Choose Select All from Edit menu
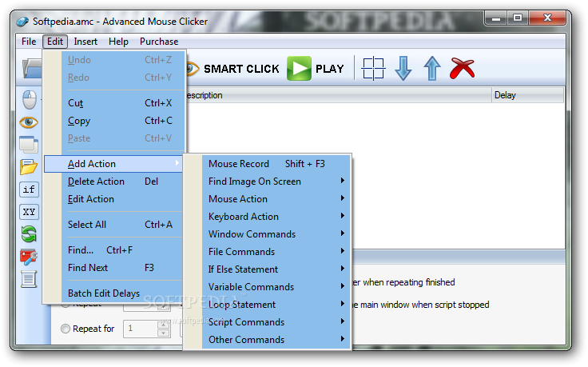The width and height of the screenshot is (588, 367). 114,225
